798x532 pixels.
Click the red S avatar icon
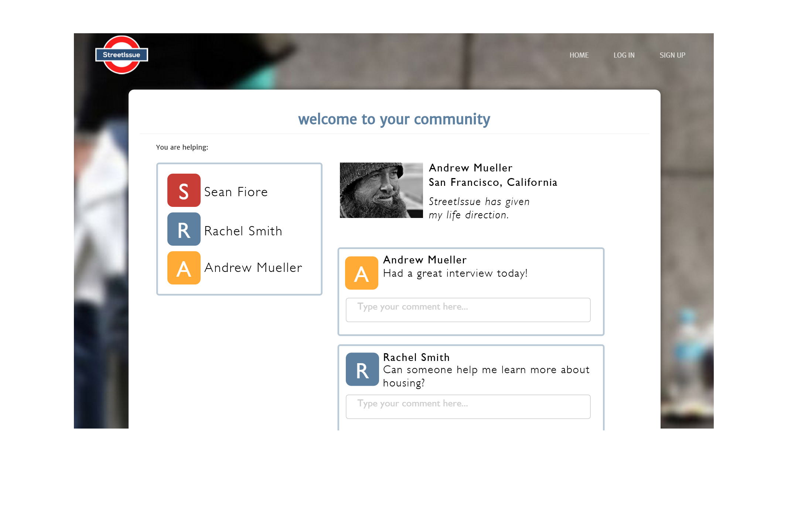(x=184, y=190)
